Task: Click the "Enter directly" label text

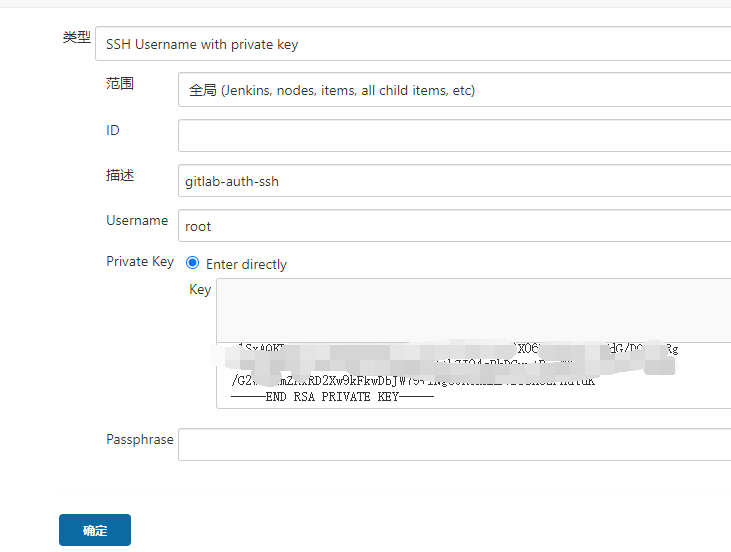Action: 246,265
